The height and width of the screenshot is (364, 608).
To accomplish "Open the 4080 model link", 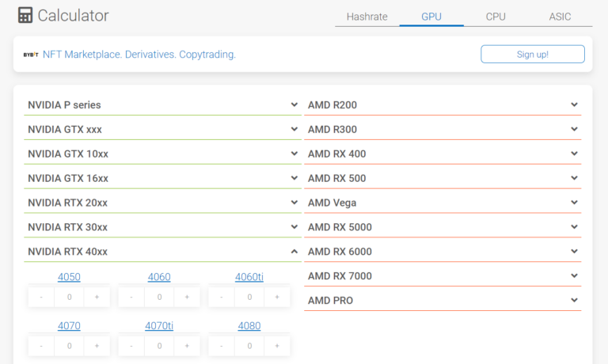I will [x=249, y=326].
